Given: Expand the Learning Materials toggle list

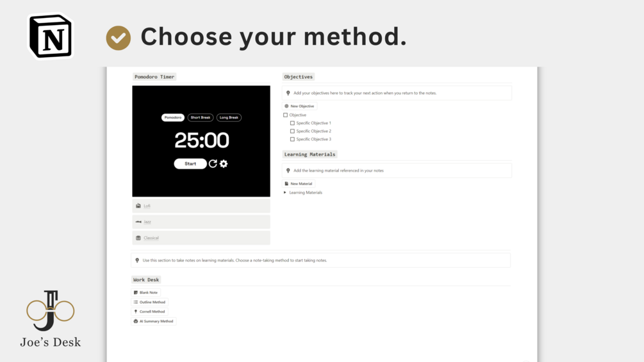Looking at the screenshot, I should coord(285,192).
